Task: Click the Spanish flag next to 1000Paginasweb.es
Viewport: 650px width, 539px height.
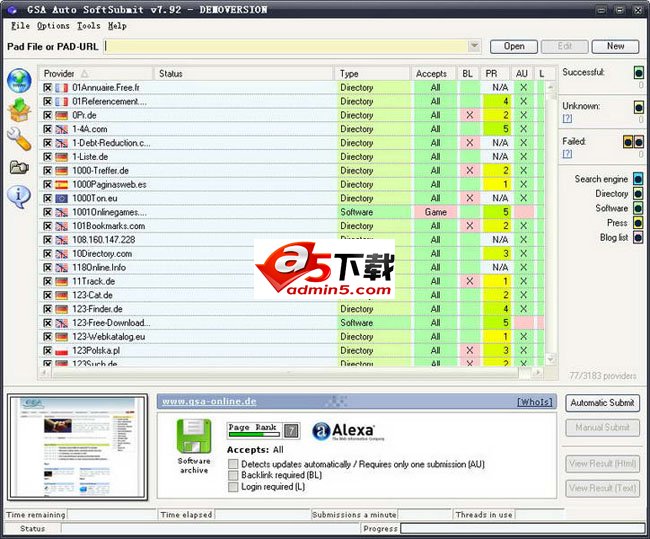Action: coord(61,185)
